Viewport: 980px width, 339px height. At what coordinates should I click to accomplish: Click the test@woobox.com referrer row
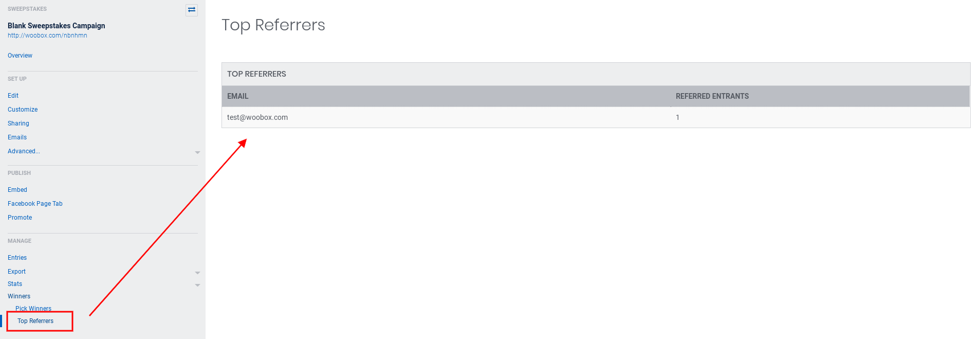click(257, 117)
